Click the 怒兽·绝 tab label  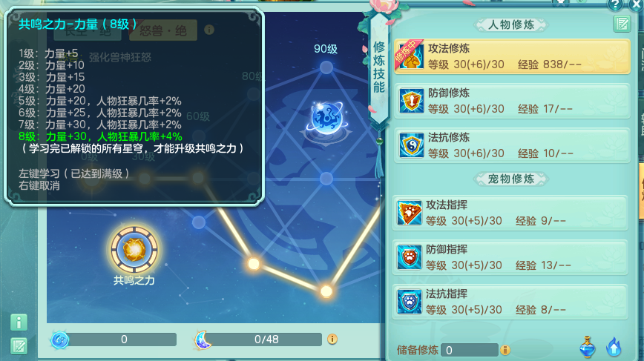pos(163,30)
